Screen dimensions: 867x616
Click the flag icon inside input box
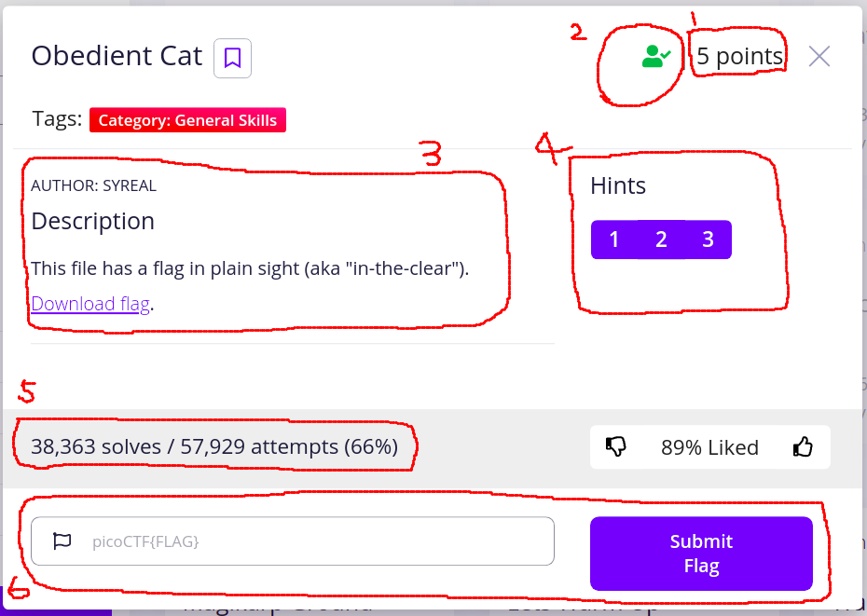tap(62, 541)
